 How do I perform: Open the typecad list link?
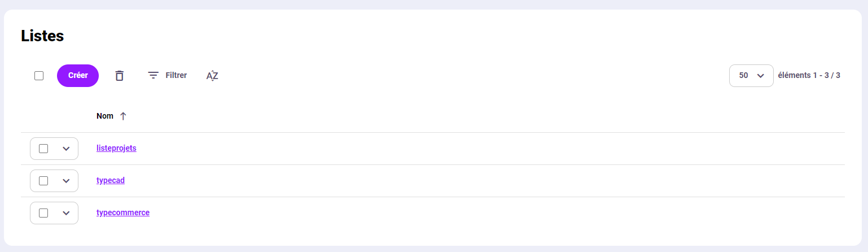(x=111, y=181)
